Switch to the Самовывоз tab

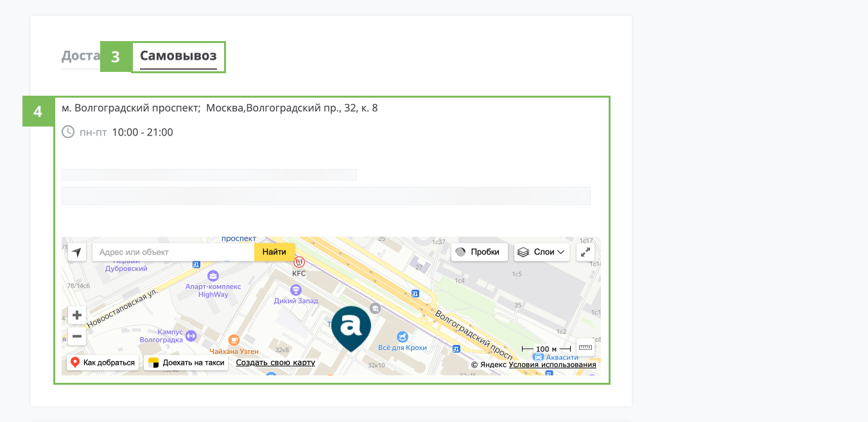tap(178, 56)
